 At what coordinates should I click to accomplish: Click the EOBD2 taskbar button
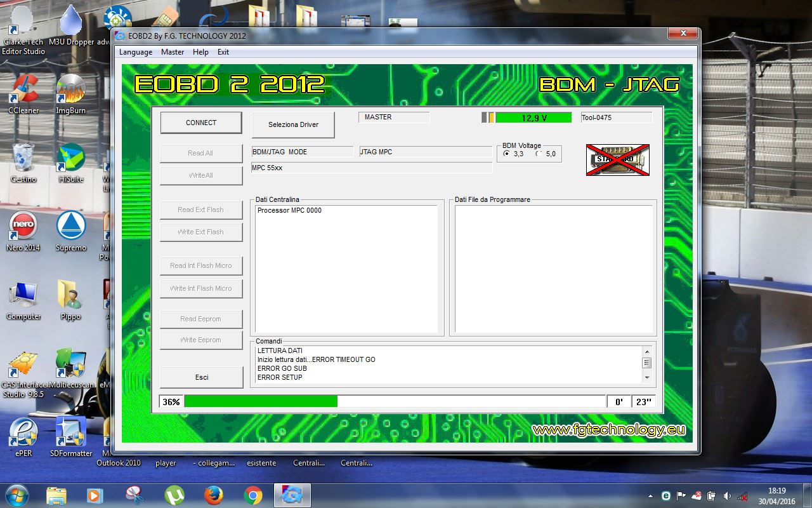(292, 495)
